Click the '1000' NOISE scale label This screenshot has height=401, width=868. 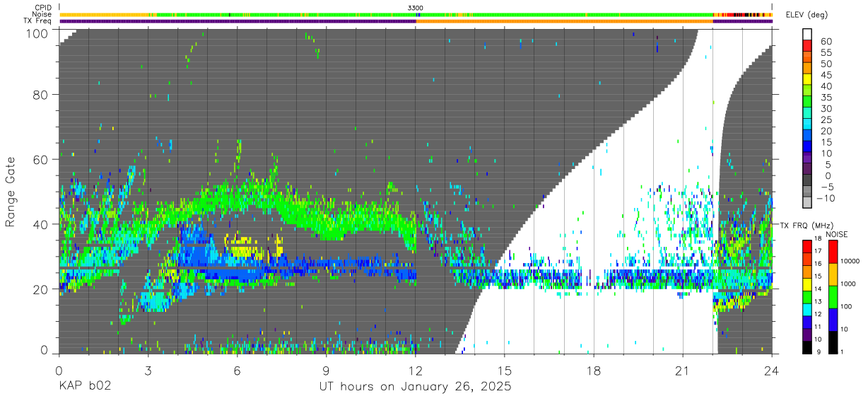point(848,285)
